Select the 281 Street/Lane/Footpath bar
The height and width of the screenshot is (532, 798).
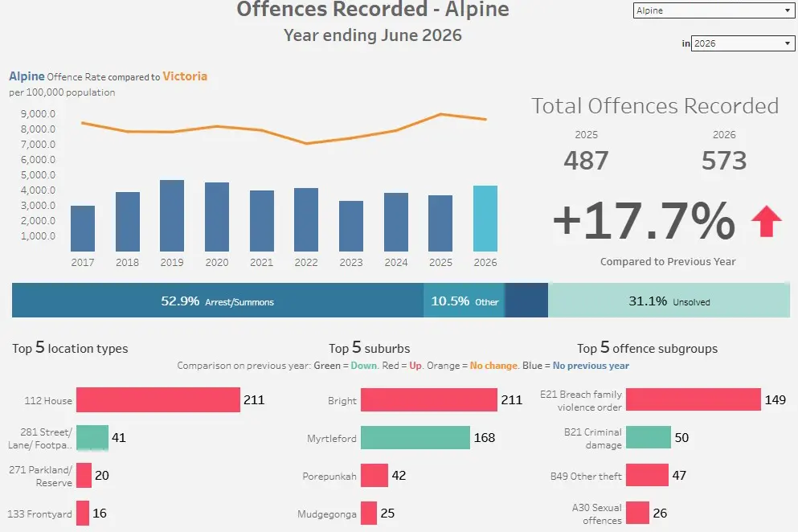(x=92, y=438)
